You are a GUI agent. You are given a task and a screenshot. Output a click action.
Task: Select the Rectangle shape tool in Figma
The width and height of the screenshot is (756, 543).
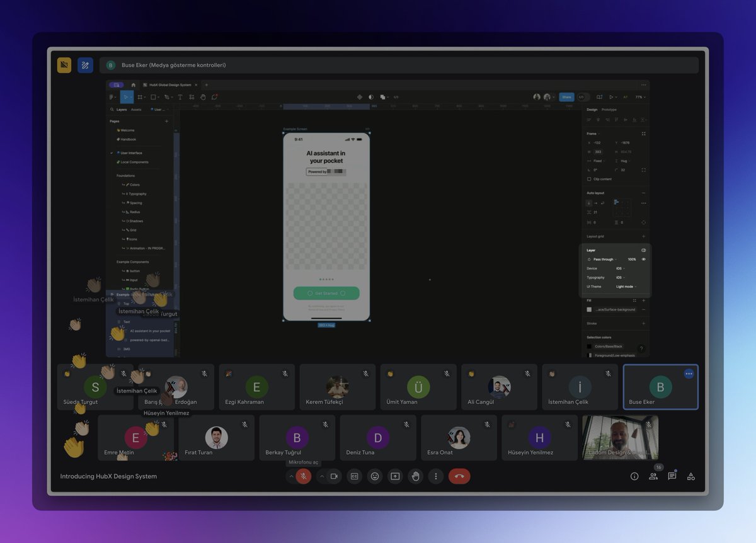coord(153,97)
